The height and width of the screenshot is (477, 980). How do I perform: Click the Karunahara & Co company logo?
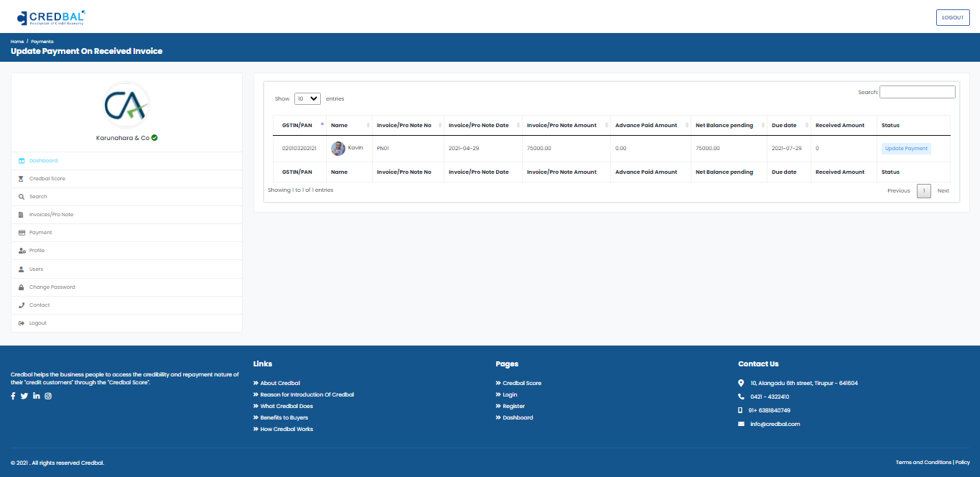pos(127,106)
